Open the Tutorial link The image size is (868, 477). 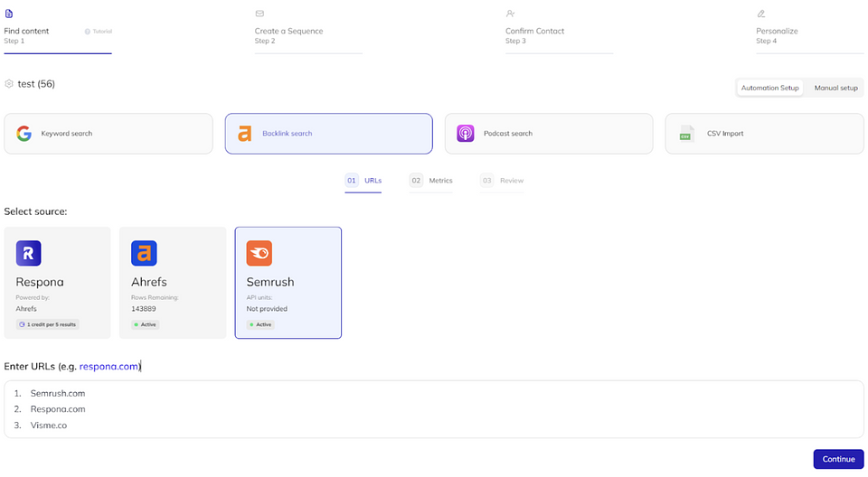(x=99, y=32)
